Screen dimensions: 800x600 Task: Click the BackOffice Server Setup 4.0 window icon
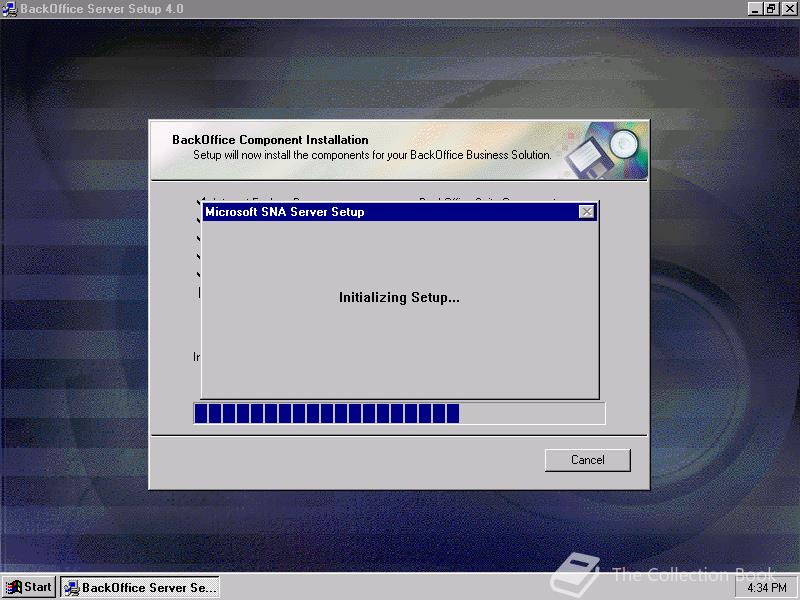(10, 9)
